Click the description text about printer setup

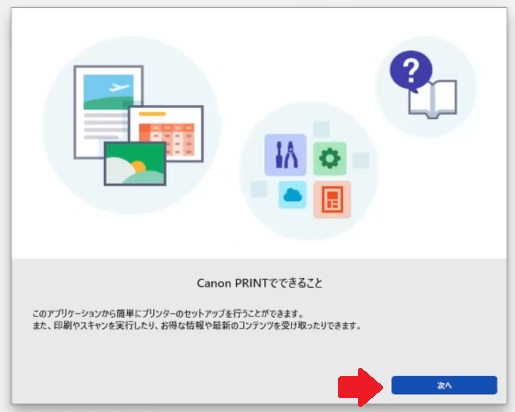pos(168,314)
